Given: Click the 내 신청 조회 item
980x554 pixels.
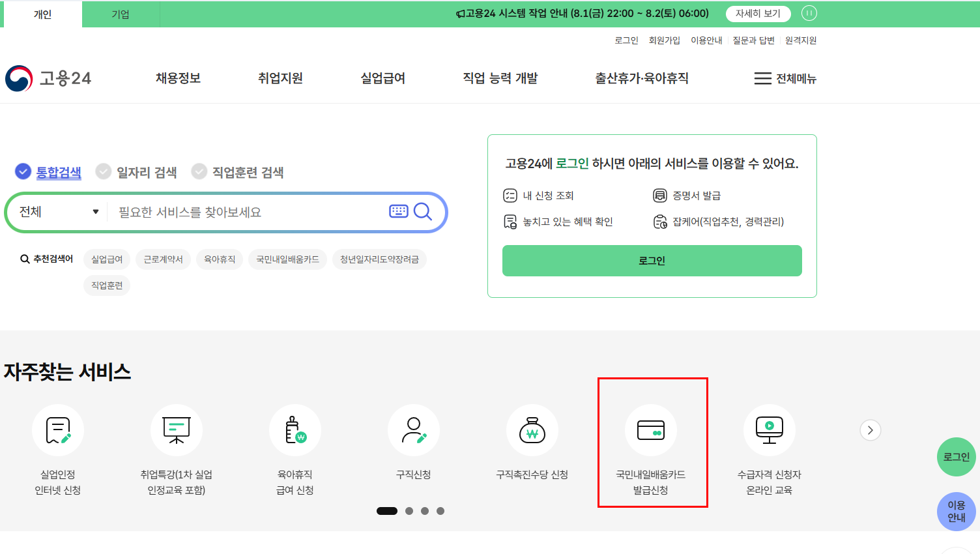Looking at the screenshot, I should click(538, 196).
